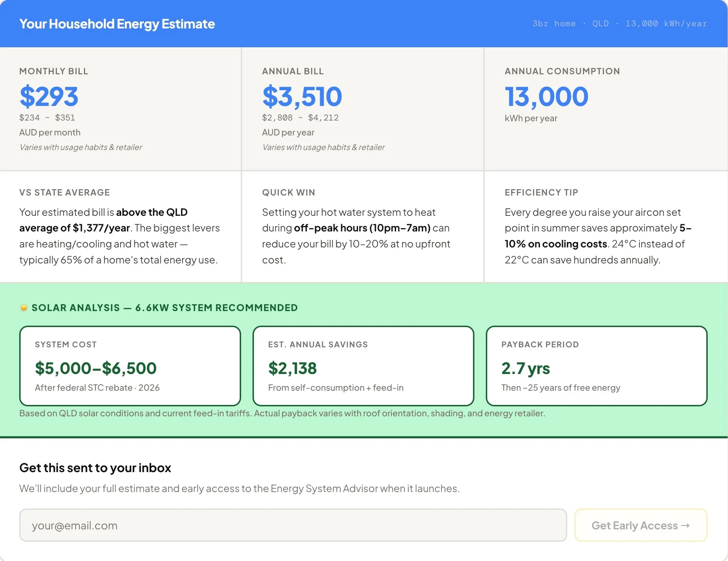Click the ANNUAL BILL label
Viewport: 728px width, 561px height.
pos(293,71)
